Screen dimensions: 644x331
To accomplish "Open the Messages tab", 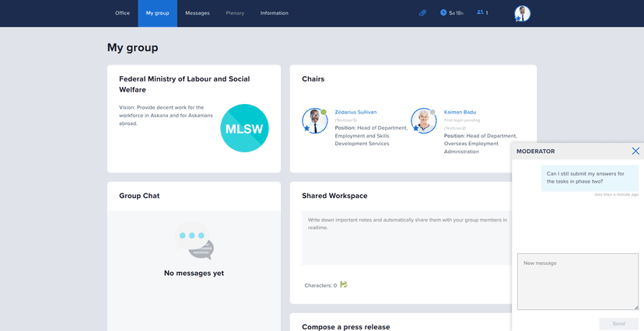I will (x=197, y=13).
